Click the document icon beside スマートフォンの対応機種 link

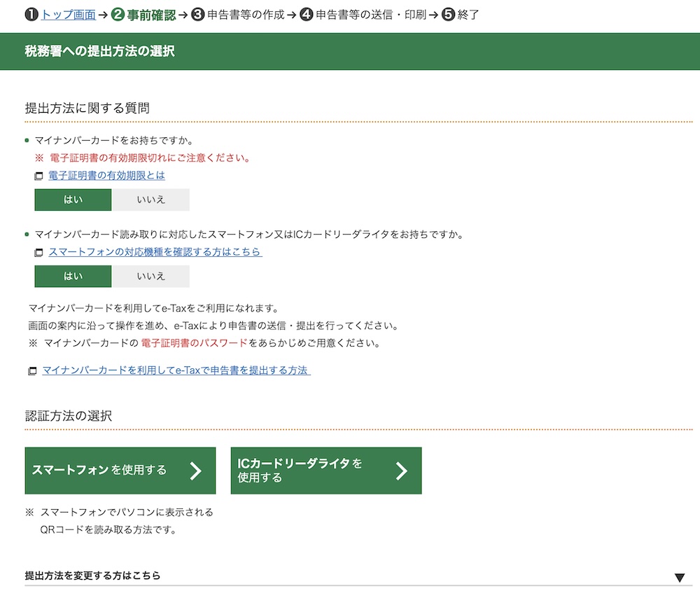coord(38,252)
